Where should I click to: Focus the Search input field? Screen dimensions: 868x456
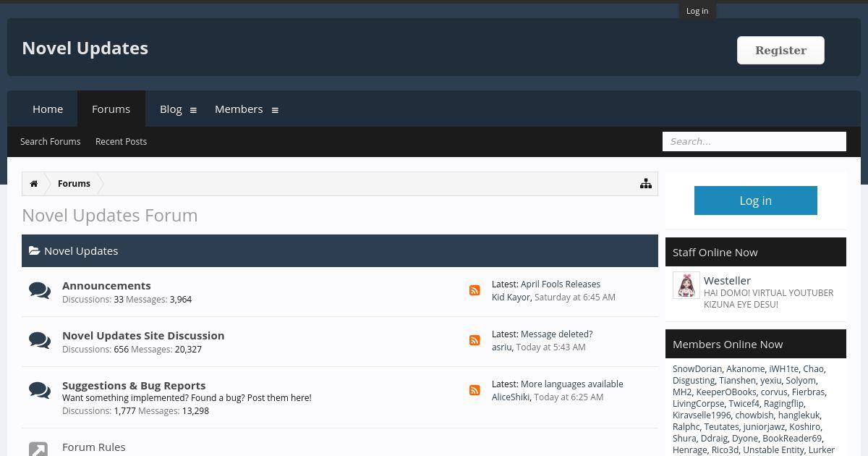pyautogui.click(x=754, y=141)
